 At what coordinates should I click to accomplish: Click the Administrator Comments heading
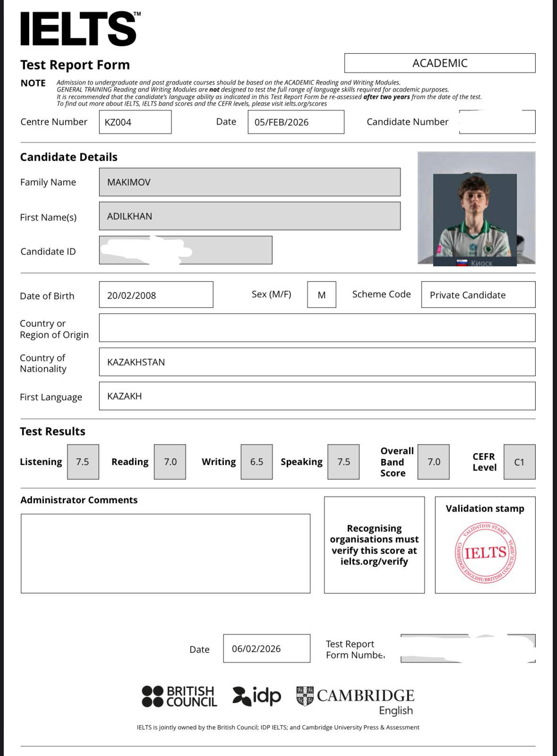click(79, 500)
